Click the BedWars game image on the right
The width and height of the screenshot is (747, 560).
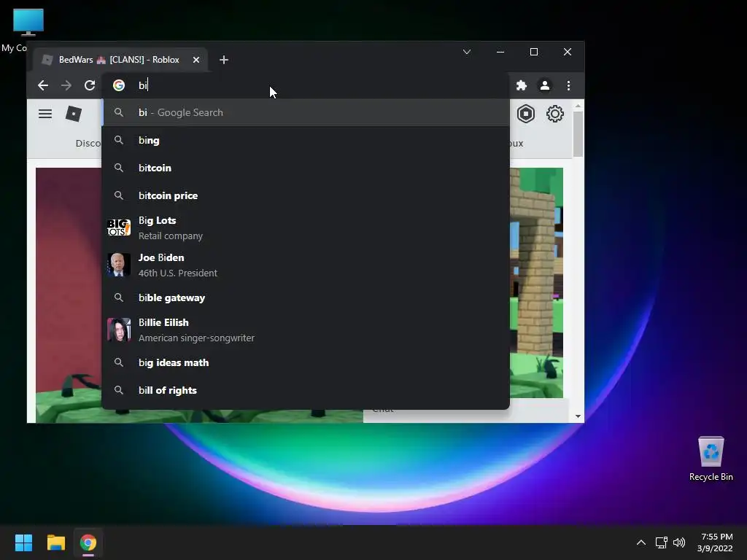point(536,283)
